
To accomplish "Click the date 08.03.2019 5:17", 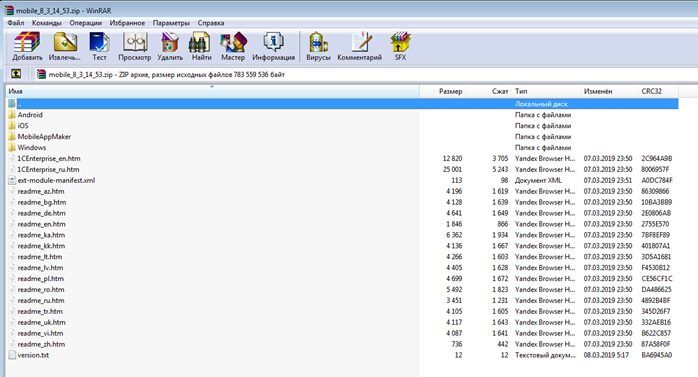I will tap(606, 355).
